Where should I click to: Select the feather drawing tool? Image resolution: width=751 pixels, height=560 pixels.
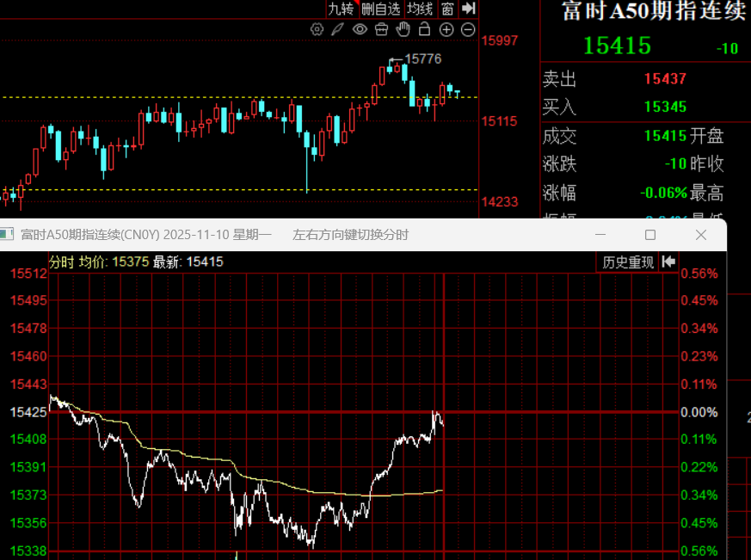point(338,29)
